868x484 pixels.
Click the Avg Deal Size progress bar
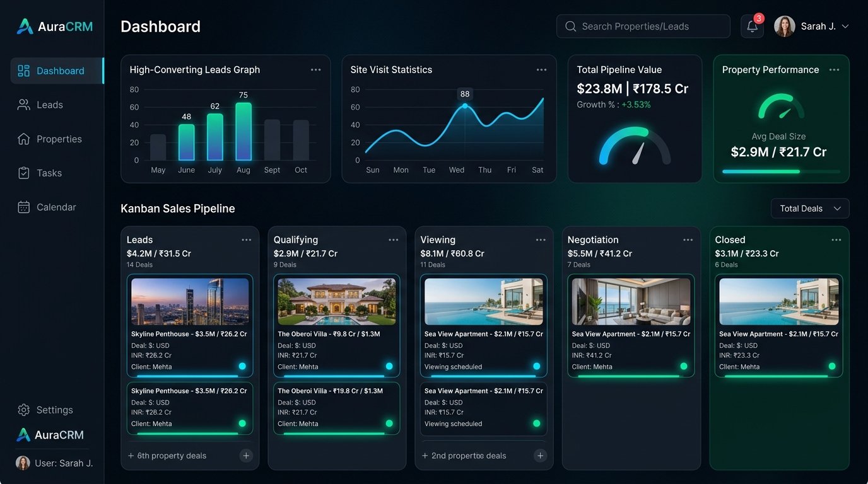[x=781, y=171]
